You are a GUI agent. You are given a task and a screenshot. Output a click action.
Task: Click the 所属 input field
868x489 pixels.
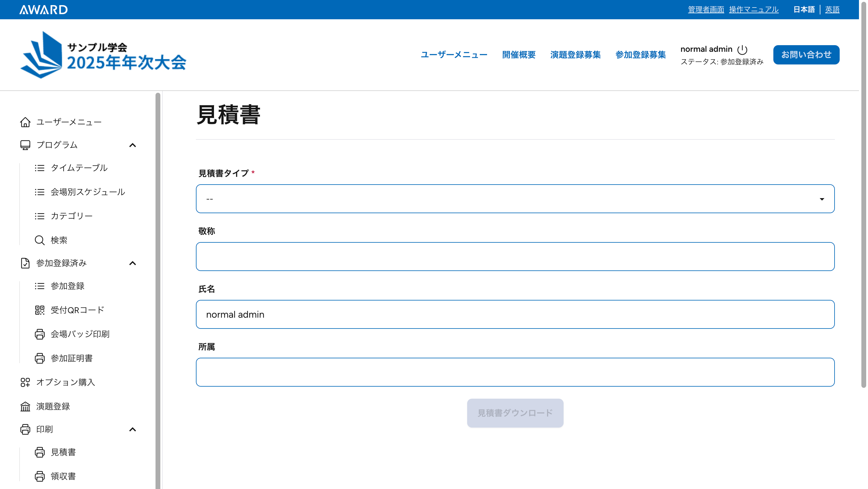tap(515, 372)
